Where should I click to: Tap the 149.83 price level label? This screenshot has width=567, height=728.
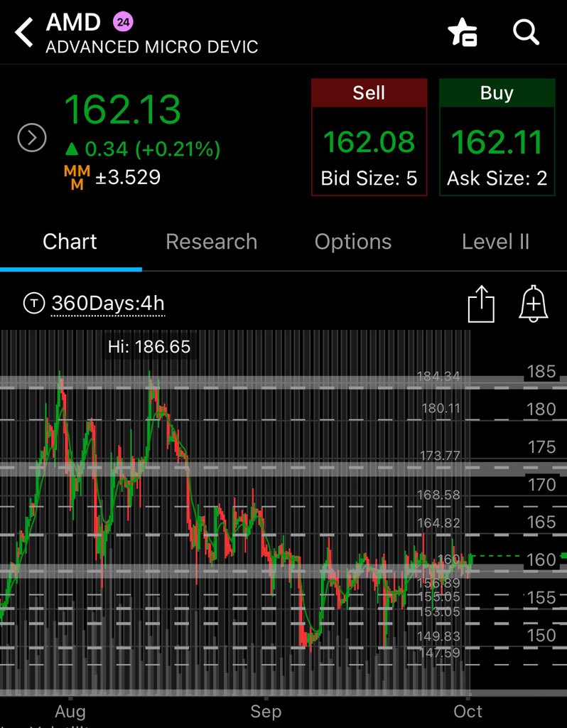click(x=438, y=636)
